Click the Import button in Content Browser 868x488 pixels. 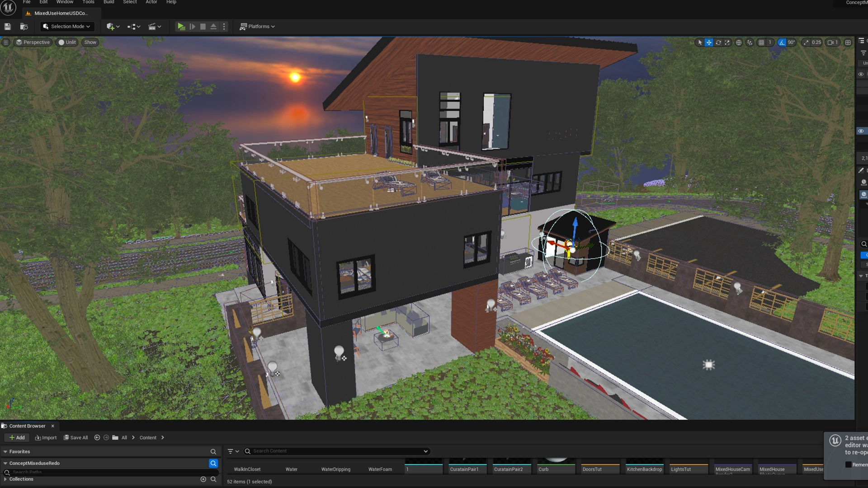pos(46,437)
